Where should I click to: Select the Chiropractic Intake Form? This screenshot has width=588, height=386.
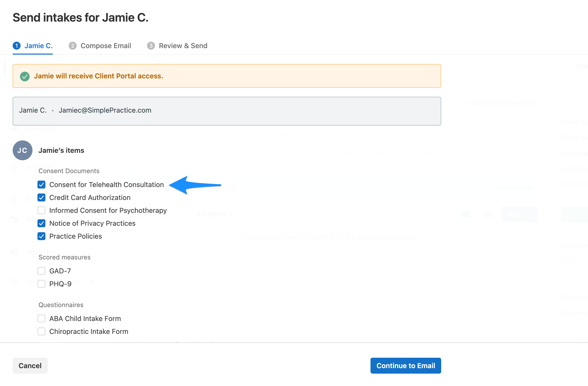coord(41,331)
